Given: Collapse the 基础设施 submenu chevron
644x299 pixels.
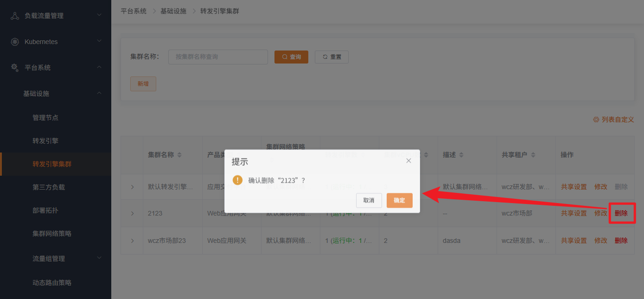Looking at the screenshot, I should click(x=99, y=93).
